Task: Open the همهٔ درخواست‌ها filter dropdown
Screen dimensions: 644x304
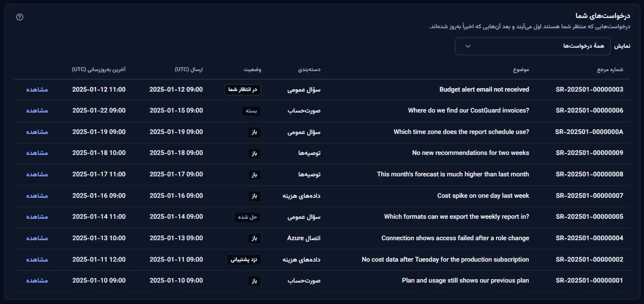Action: coord(533,46)
